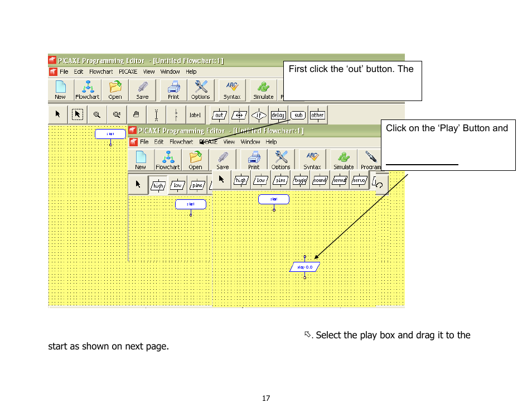Click Syntax in the front window toolbar
This screenshot has height=412, width=532.
click(x=312, y=160)
